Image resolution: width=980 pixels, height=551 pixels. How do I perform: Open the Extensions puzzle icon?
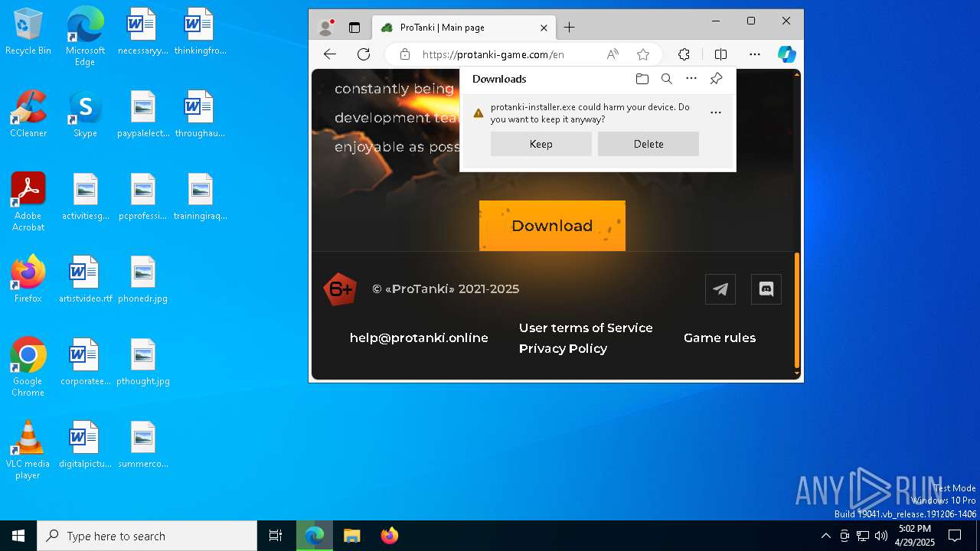tap(684, 54)
